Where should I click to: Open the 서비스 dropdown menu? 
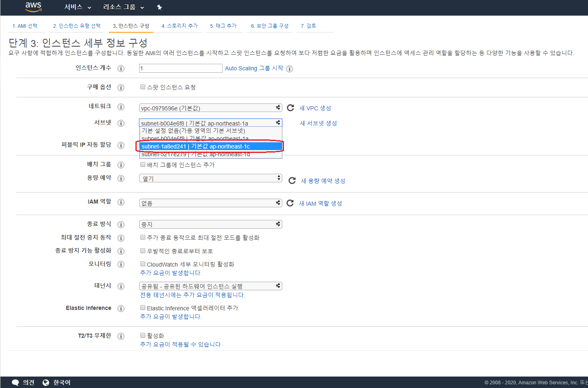click(78, 7)
